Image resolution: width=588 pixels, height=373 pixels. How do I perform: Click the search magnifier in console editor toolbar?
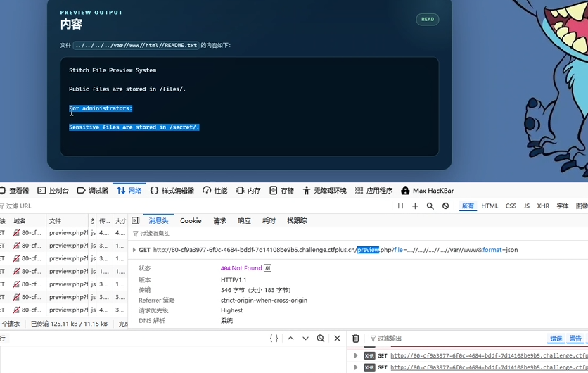point(321,338)
